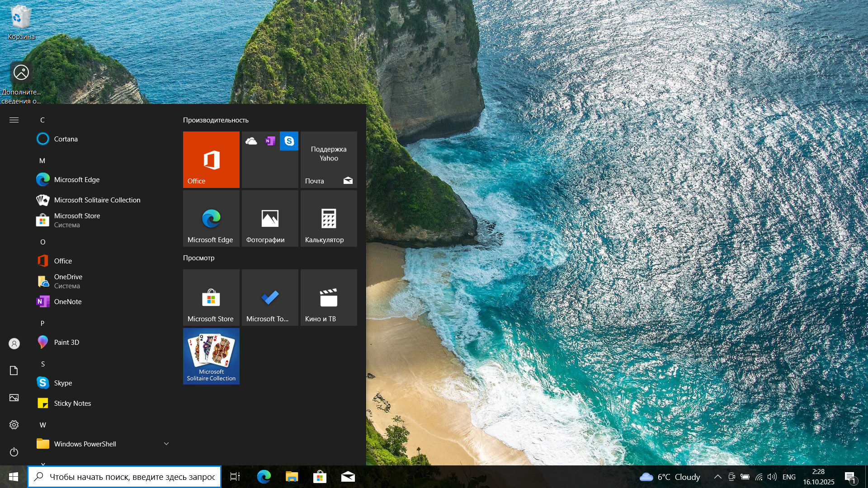Open the volume control in tray
868x488 pixels.
tap(772, 477)
